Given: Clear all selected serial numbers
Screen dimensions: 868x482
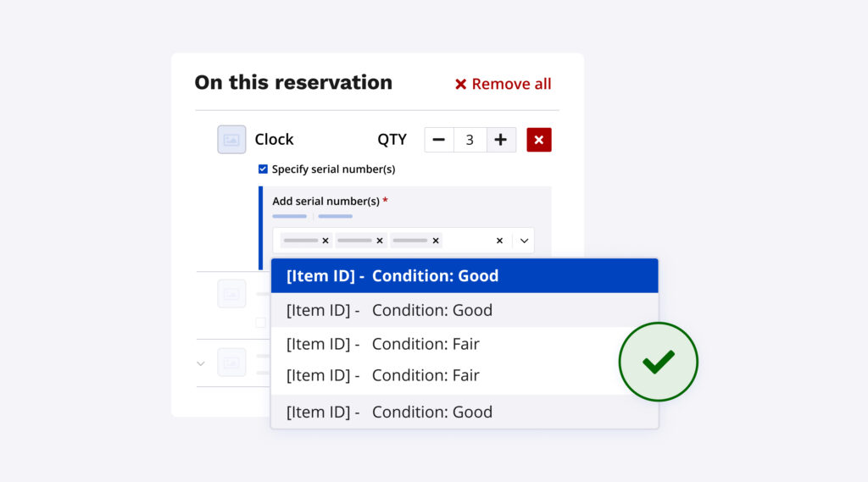Looking at the screenshot, I should click(499, 241).
